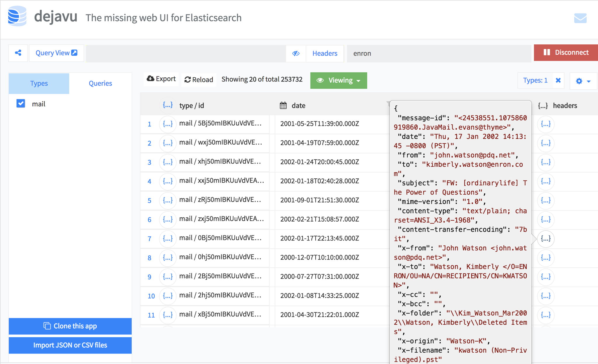Open the settings gear dropdown
598x364 pixels.
point(583,81)
